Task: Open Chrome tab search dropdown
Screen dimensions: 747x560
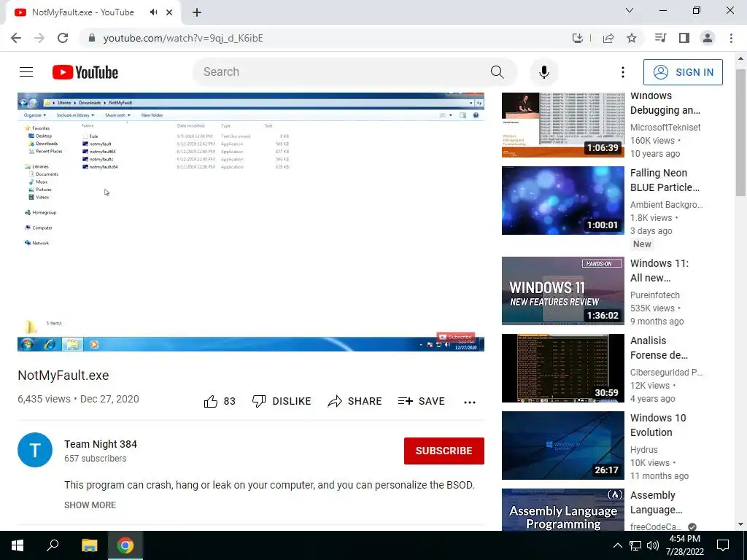Action: click(x=630, y=10)
